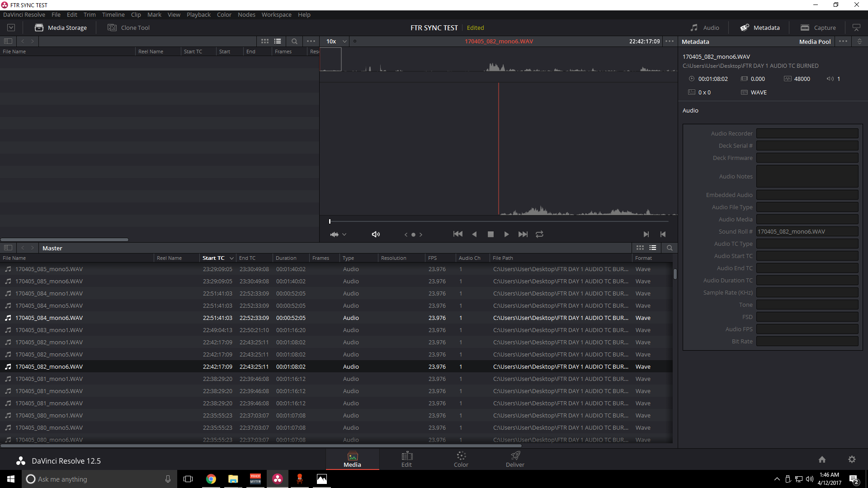Open media storage options menu
868x488 pixels.
point(311,41)
